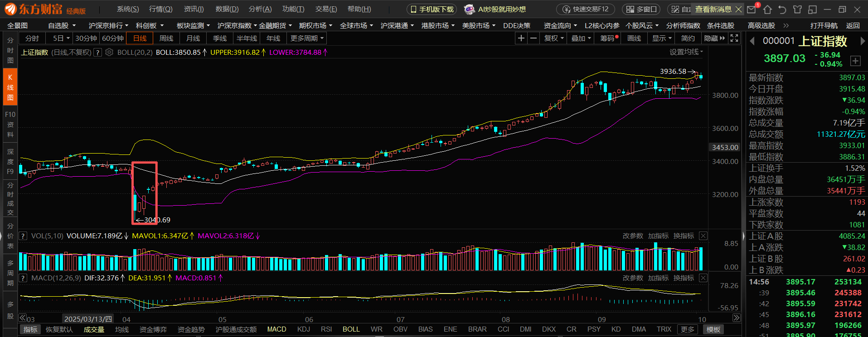Open 资金流向 dropdown menu
This screenshot has height=337, width=868.
point(561,25)
